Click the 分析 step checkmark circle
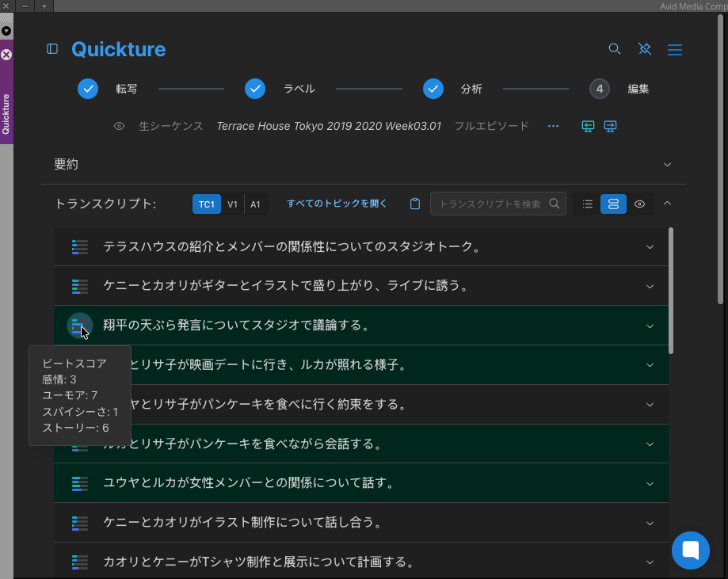Image resolution: width=728 pixels, height=579 pixels. (x=433, y=89)
